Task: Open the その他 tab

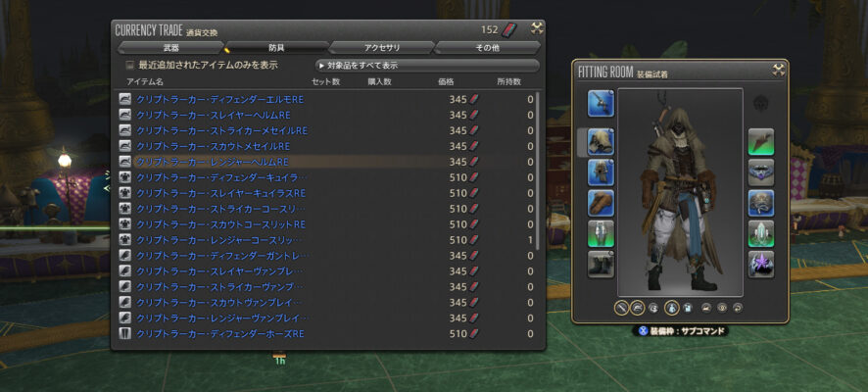Action: (487, 48)
